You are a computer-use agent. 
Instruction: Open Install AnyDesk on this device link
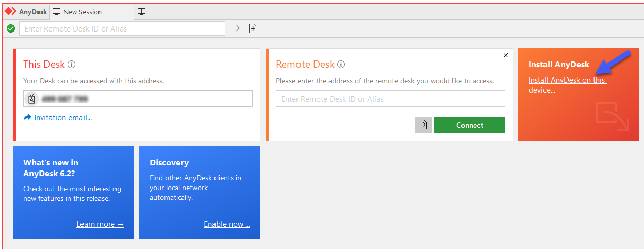pyautogui.click(x=567, y=85)
